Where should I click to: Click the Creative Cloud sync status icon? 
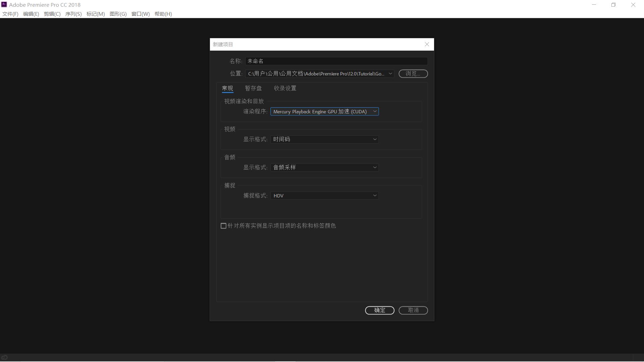pyautogui.click(x=5, y=358)
